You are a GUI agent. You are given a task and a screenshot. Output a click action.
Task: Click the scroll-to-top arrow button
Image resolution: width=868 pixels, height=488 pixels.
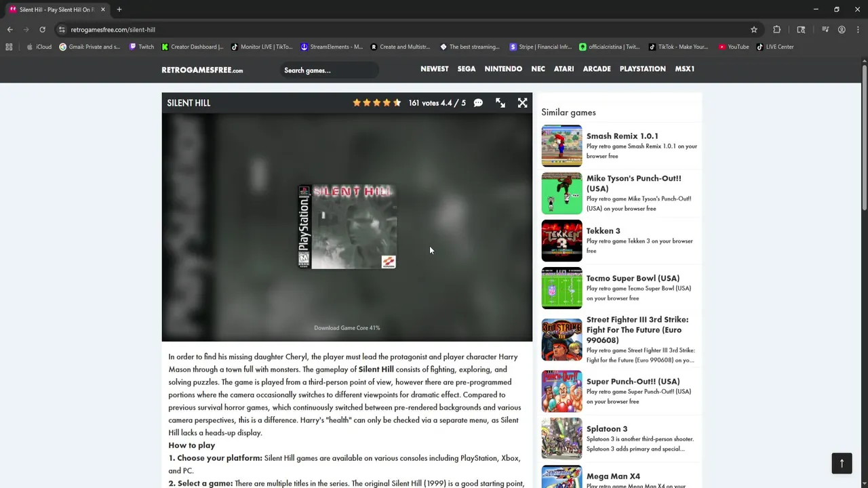pos(842,463)
